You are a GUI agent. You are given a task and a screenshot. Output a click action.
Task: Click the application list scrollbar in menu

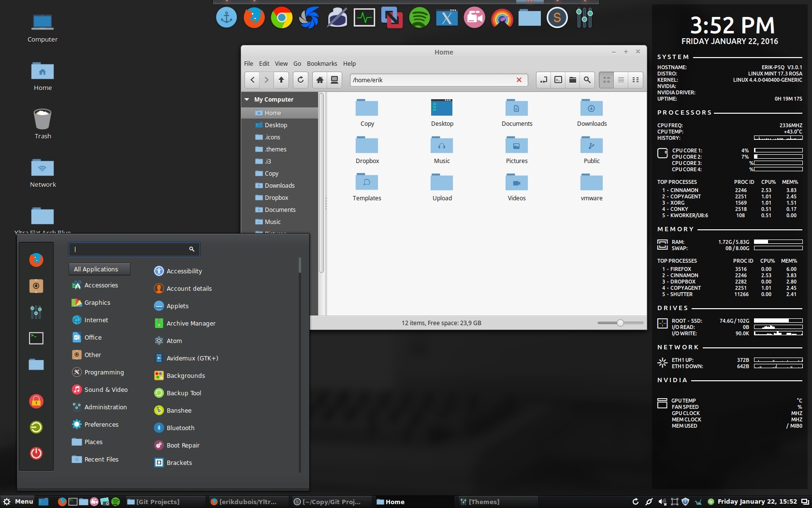(300, 266)
